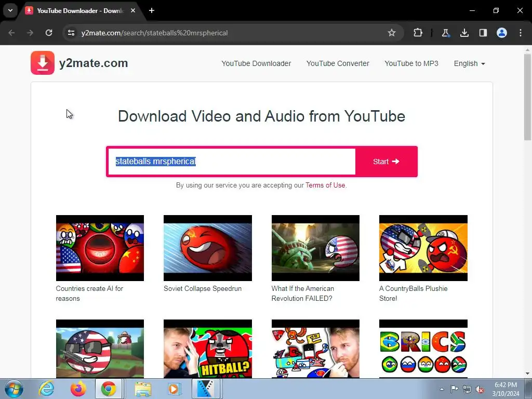Image resolution: width=532 pixels, height=399 pixels.
Task: Open the tab search dropdown arrow
Action: [10, 10]
